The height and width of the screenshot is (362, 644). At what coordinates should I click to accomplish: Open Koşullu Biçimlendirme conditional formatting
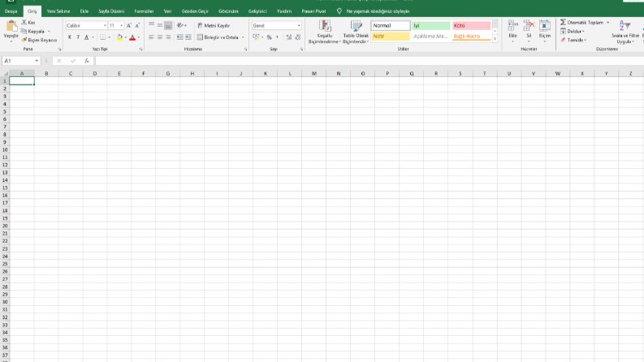click(325, 32)
